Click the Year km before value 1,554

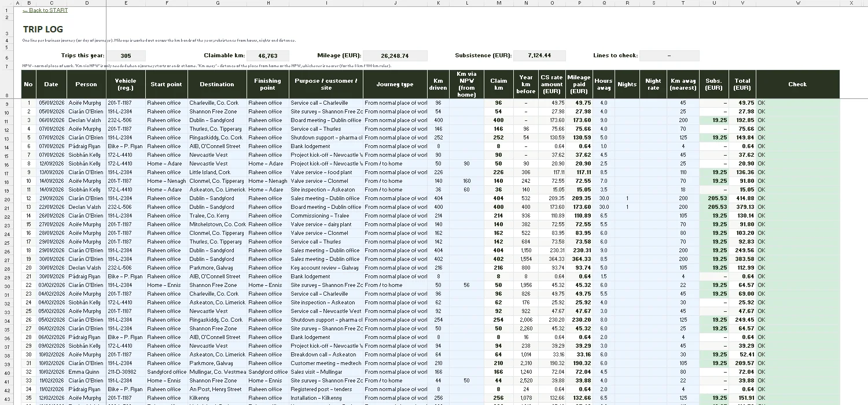(526, 259)
